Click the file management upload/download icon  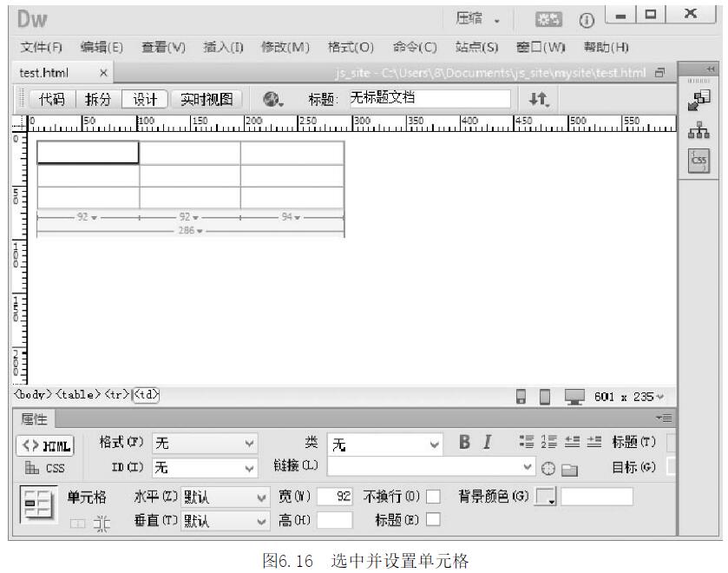click(x=537, y=99)
